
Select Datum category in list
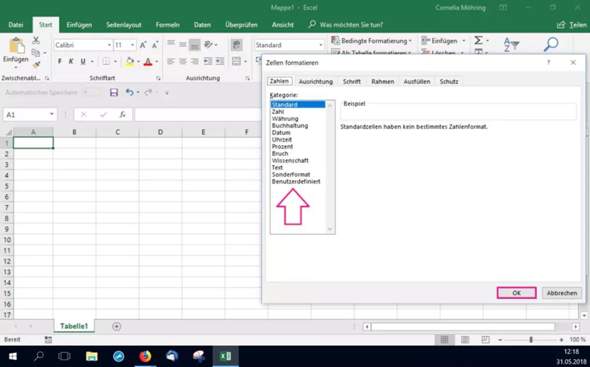pyautogui.click(x=281, y=132)
